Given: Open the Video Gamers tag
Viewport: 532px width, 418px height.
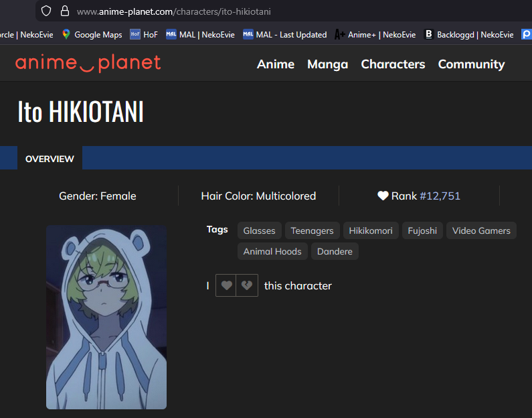Looking at the screenshot, I should coord(481,230).
